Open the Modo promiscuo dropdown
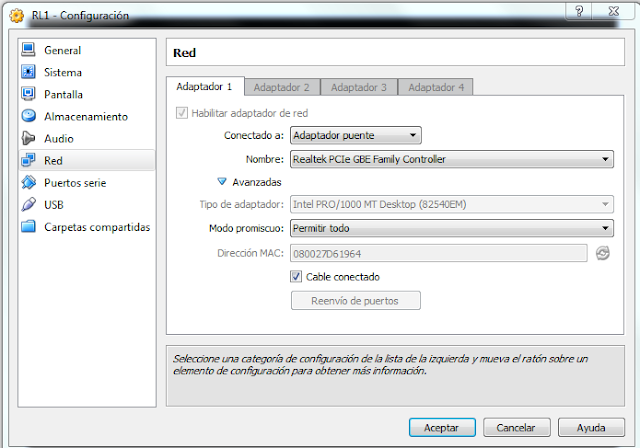The height and width of the screenshot is (448, 640). 452,228
